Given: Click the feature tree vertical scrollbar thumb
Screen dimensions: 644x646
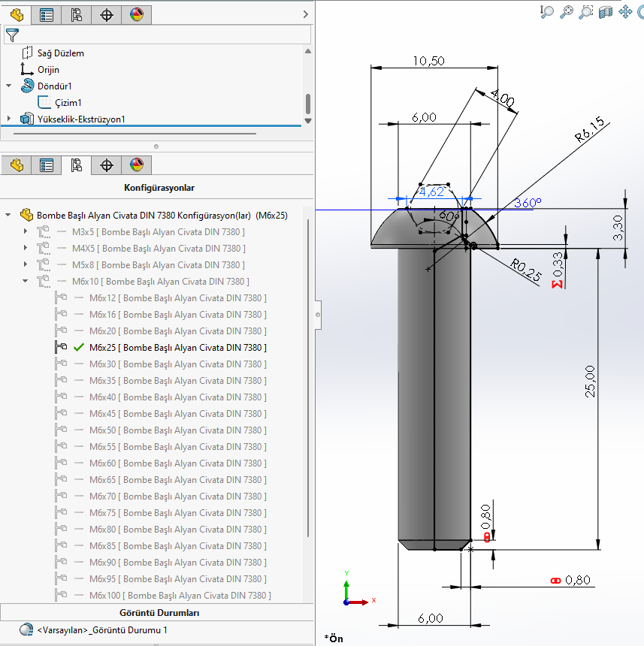Looking at the screenshot, I should (x=307, y=104).
